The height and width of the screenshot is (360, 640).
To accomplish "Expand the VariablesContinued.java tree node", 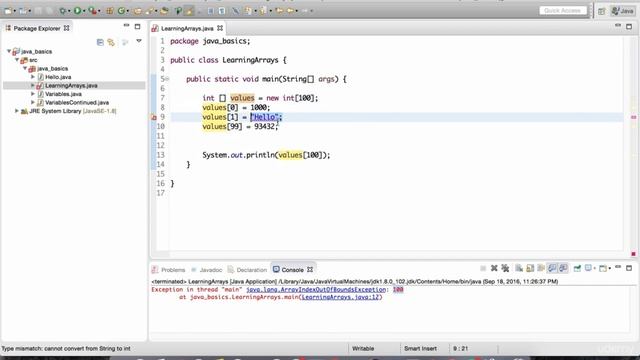I will (x=33, y=102).
